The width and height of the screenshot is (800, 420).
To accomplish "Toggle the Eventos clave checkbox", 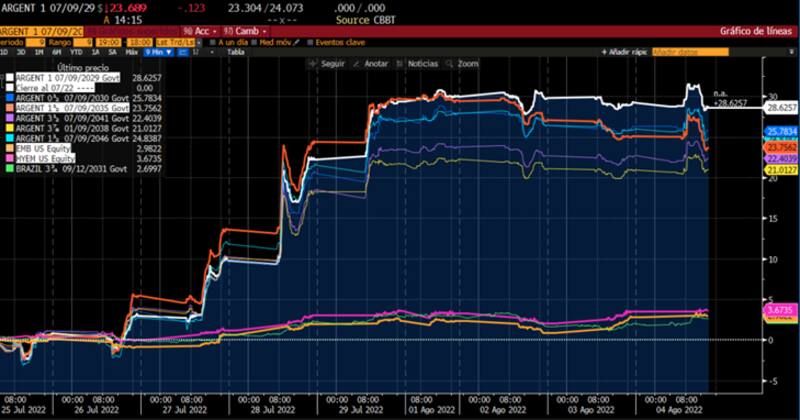I will (310, 42).
